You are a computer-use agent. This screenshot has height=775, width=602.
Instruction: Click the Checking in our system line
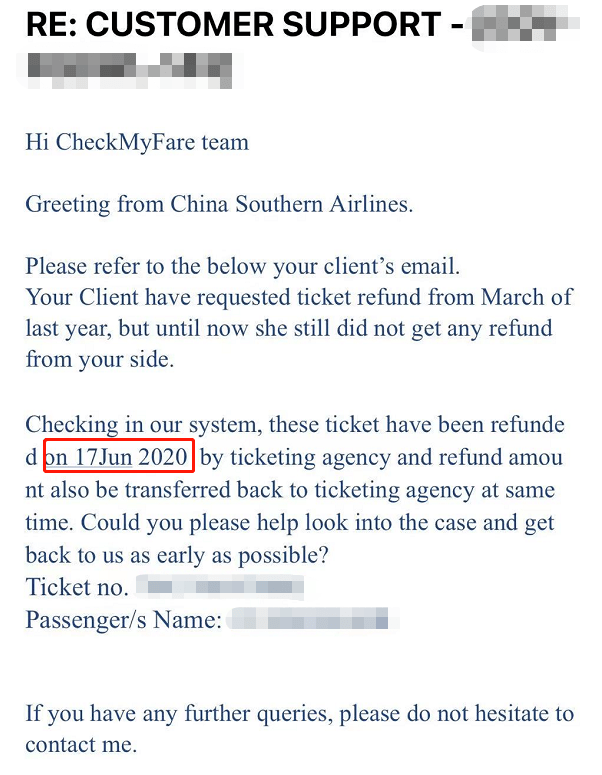tap(295, 425)
